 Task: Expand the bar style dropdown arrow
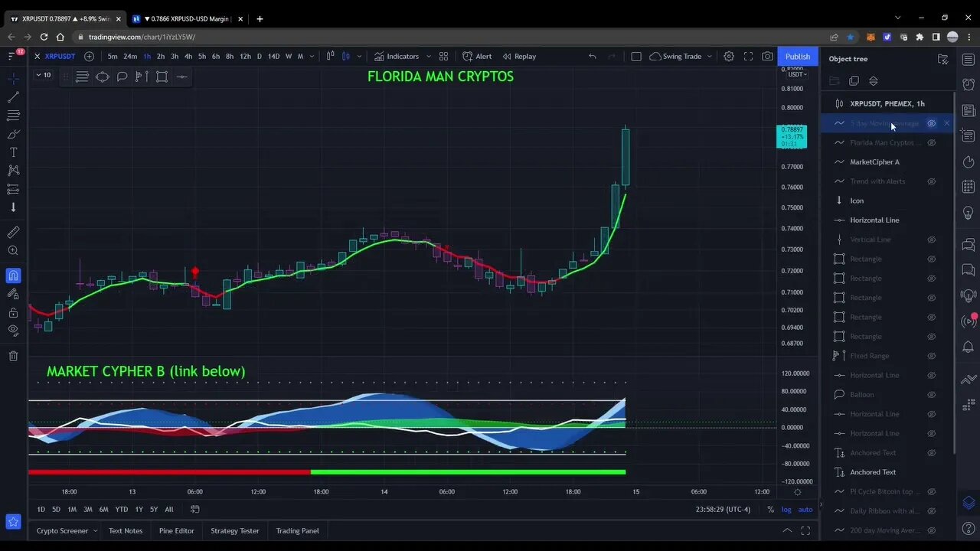click(358, 56)
